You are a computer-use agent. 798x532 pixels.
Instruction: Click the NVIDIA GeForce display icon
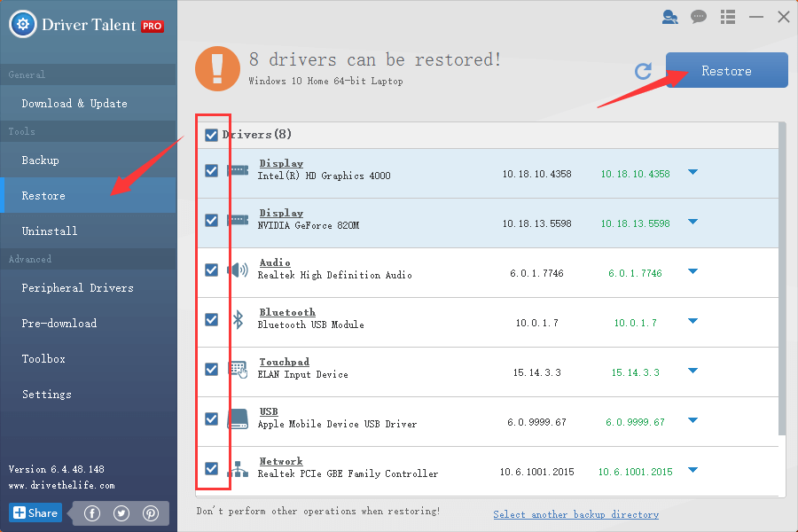[238, 220]
